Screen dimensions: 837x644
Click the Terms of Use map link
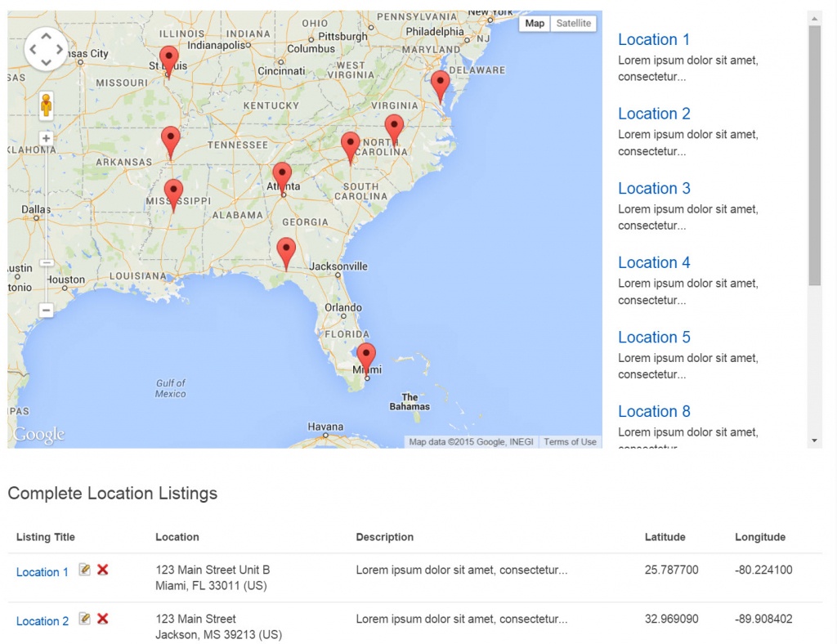pyautogui.click(x=570, y=442)
